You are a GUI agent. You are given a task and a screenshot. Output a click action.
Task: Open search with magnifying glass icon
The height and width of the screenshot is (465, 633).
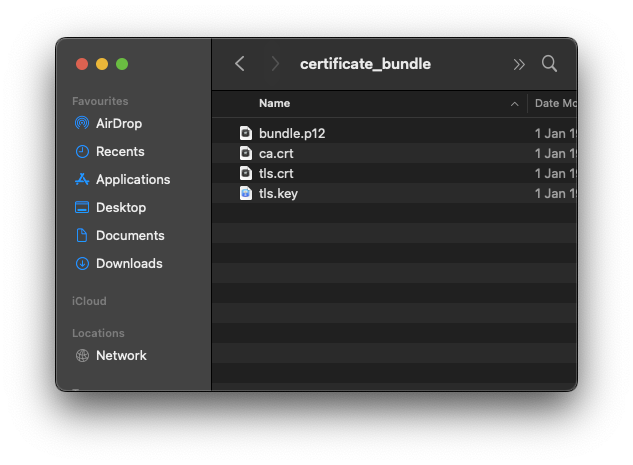coord(549,64)
